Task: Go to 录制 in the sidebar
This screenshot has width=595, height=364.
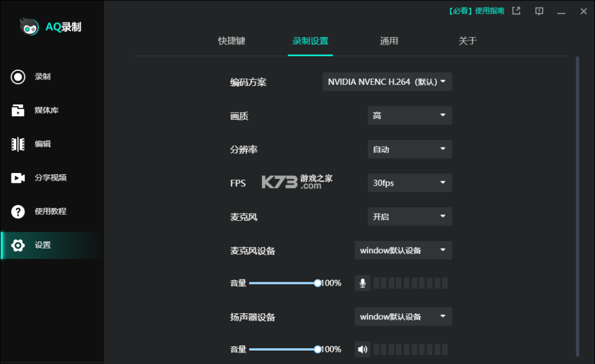Action: (52, 77)
